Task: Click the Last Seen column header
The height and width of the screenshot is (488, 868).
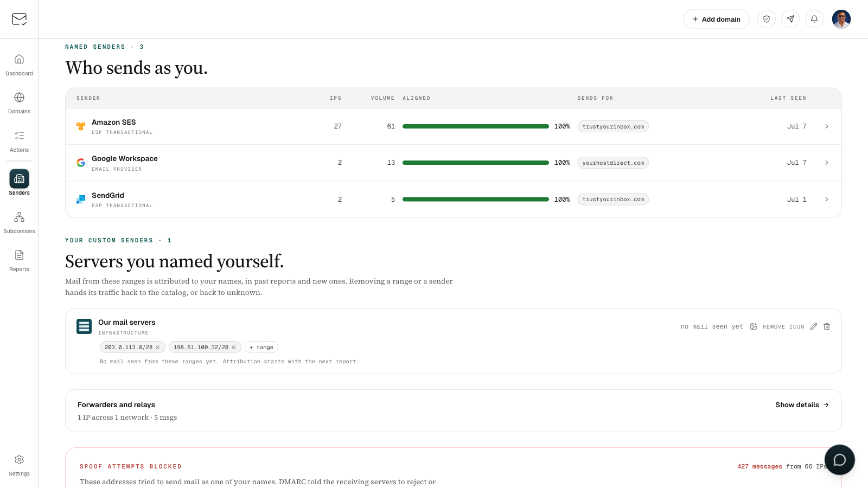Action: coord(788,98)
